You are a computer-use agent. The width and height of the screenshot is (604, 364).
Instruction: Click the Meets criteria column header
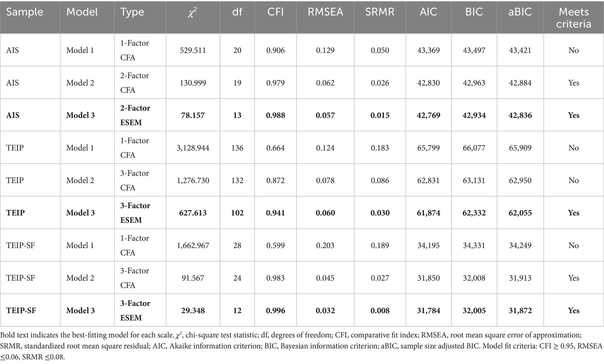coord(573,18)
